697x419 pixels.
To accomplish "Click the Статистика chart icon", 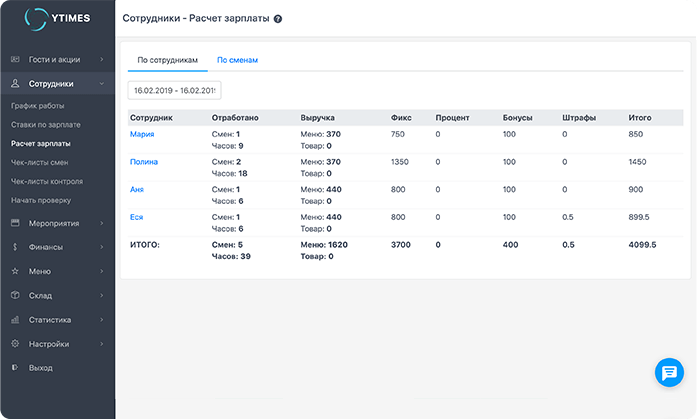I will (x=15, y=320).
